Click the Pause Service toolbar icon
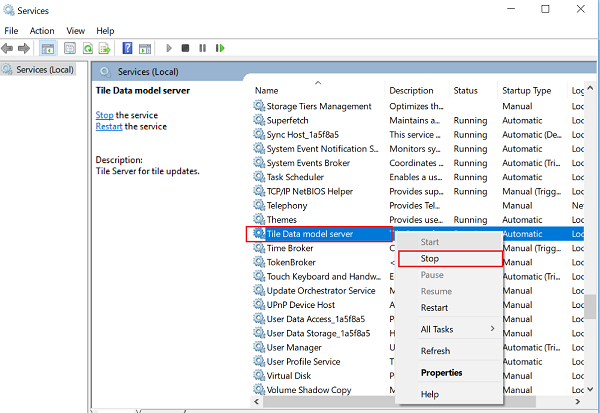 click(x=202, y=48)
